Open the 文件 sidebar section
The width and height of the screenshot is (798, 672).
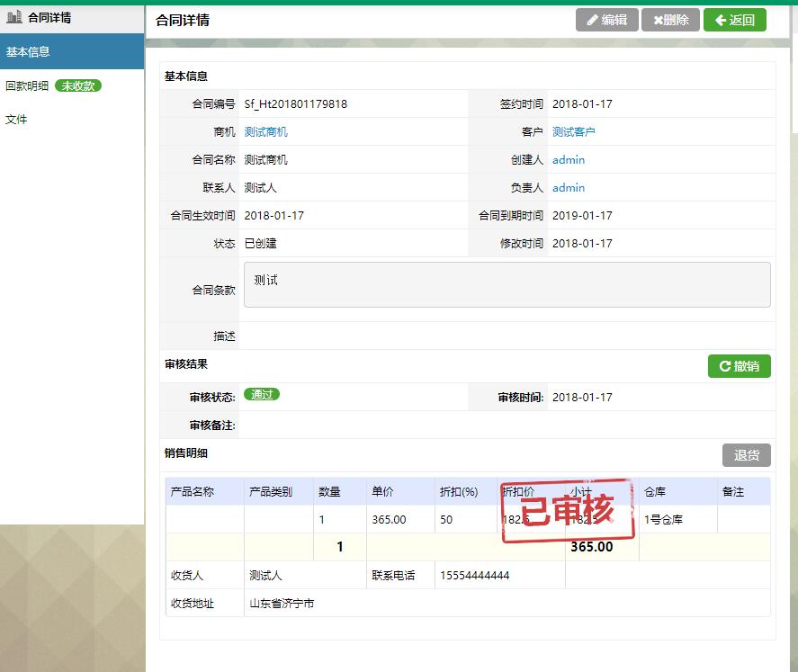pyautogui.click(x=16, y=120)
